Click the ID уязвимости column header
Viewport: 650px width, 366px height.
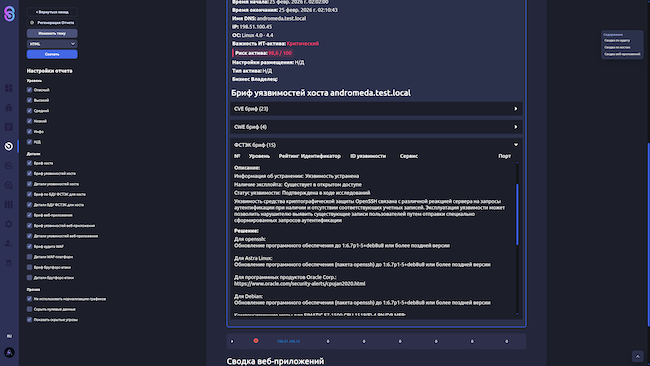[x=368, y=156]
